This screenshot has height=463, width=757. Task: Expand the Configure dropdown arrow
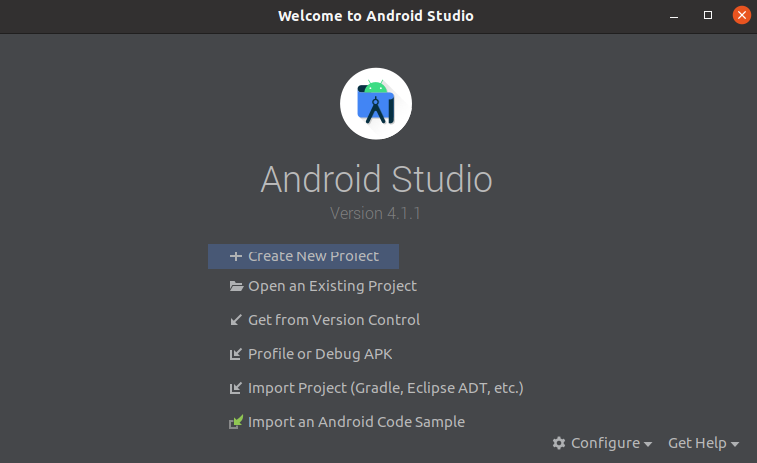(x=648, y=444)
